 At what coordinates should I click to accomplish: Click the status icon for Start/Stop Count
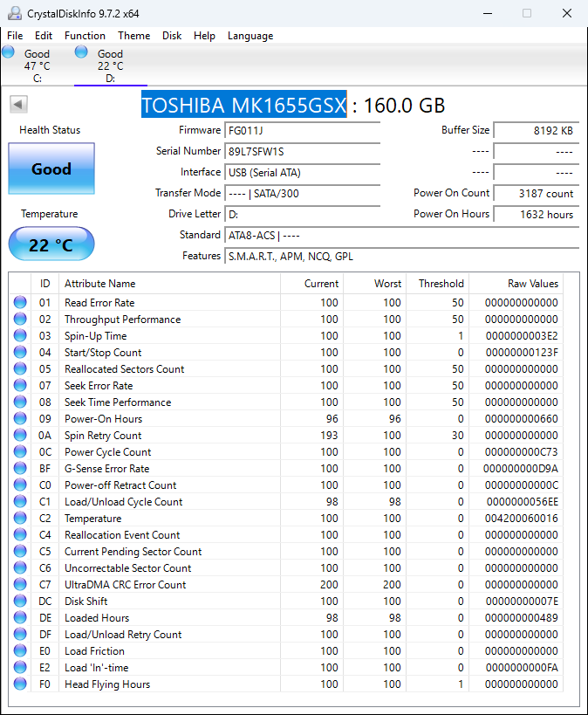point(20,352)
